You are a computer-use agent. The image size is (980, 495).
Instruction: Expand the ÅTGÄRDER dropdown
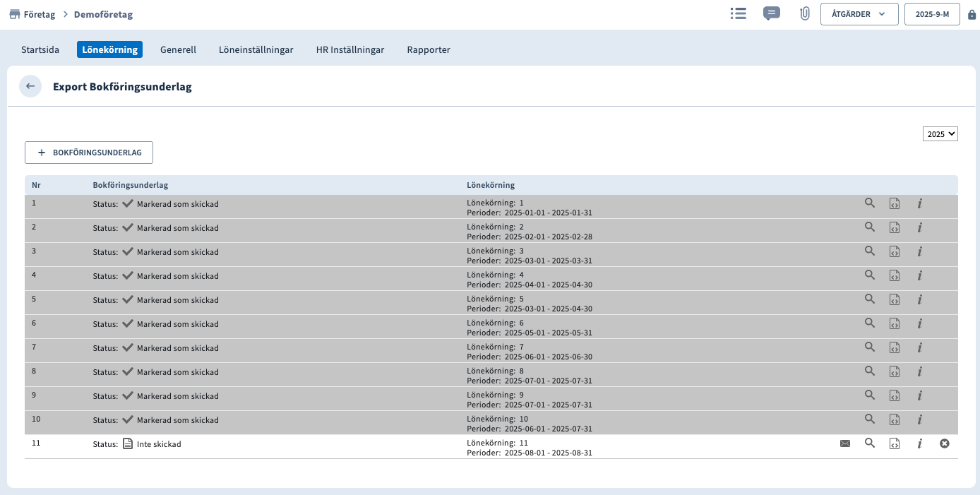pyautogui.click(x=859, y=14)
